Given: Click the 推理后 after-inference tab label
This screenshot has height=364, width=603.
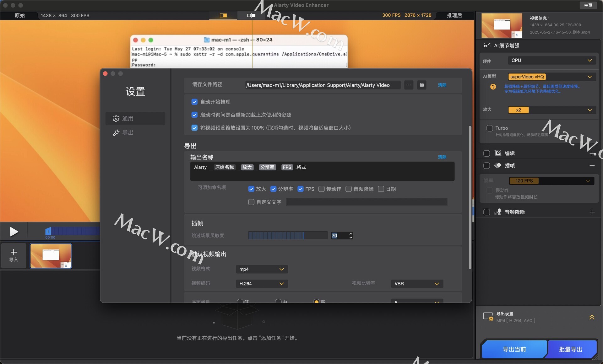Looking at the screenshot, I should (x=454, y=15).
